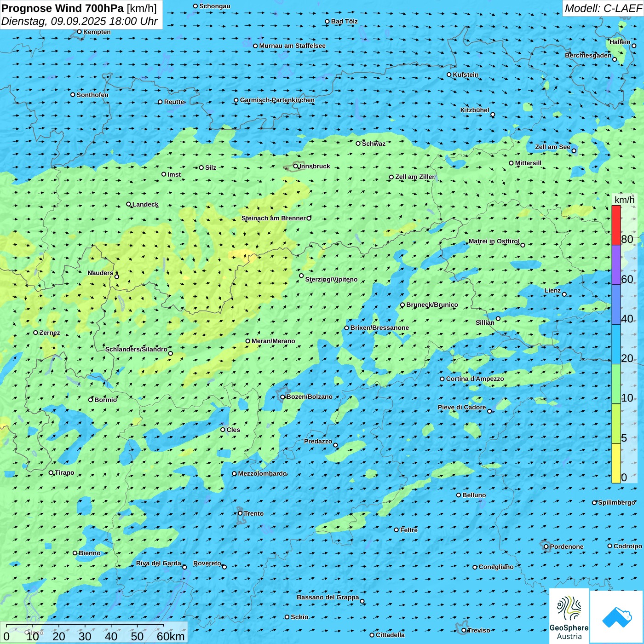Click the 'Hallein' label
The width and height of the screenshot is (644, 644).
(620, 42)
